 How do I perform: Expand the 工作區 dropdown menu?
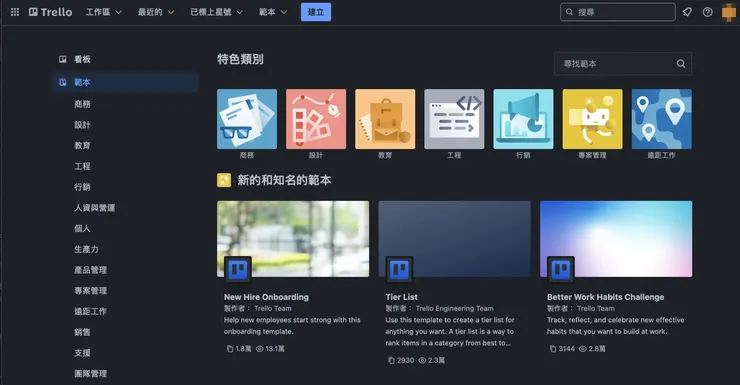pyautogui.click(x=104, y=12)
